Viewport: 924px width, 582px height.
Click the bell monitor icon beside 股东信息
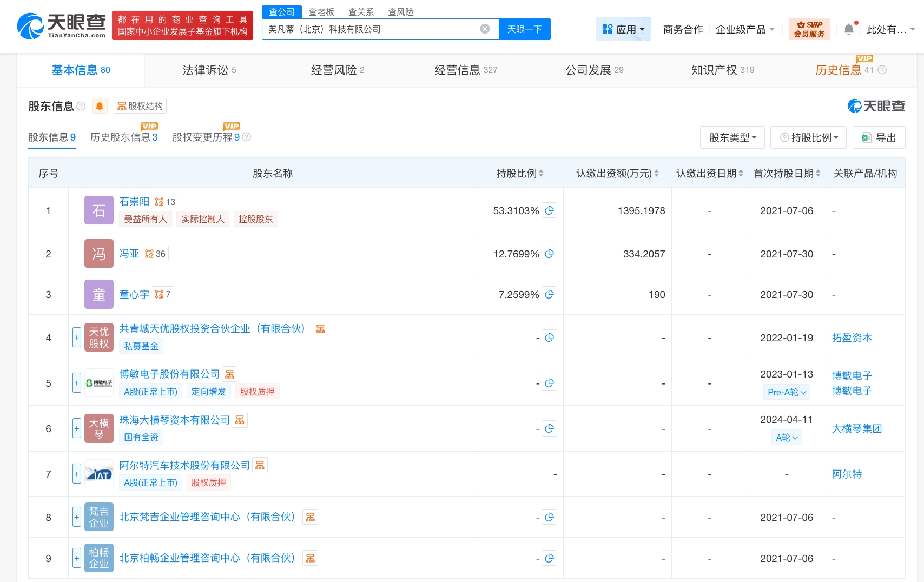100,106
